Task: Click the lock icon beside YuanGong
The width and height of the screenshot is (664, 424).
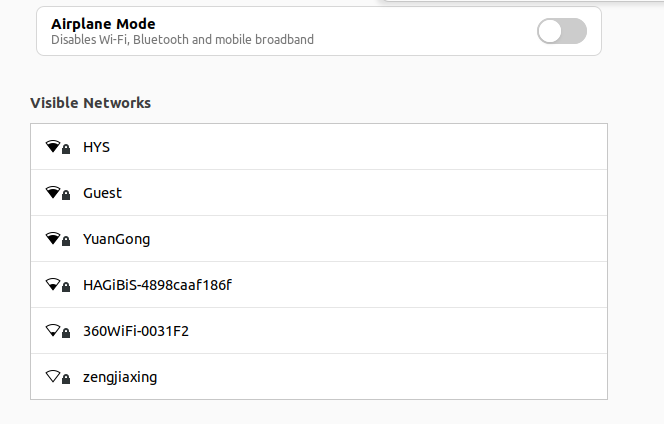Action: point(66,241)
